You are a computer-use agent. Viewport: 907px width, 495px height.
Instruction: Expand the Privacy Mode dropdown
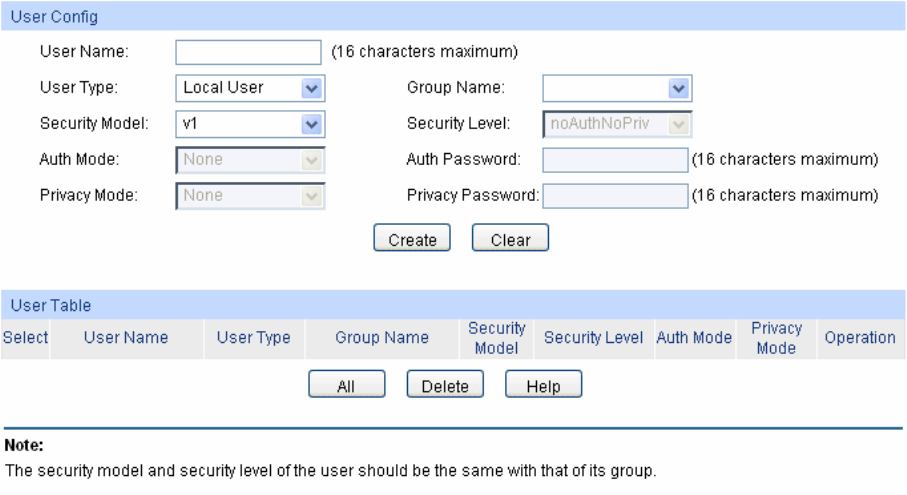click(250, 196)
